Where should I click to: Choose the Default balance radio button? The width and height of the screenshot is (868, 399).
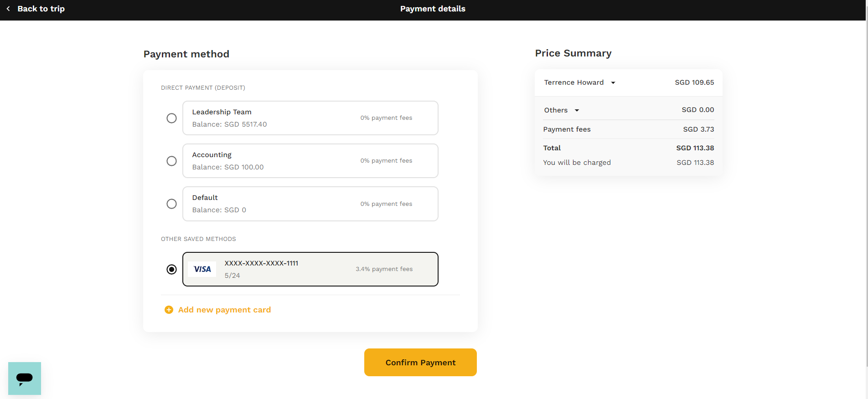171,204
